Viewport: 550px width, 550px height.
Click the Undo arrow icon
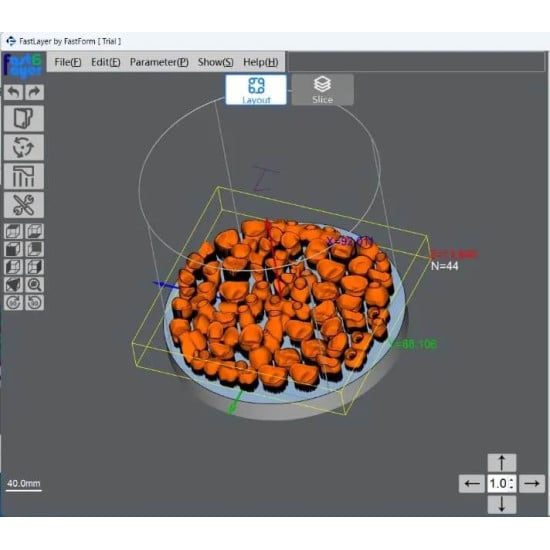pyautogui.click(x=14, y=93)
